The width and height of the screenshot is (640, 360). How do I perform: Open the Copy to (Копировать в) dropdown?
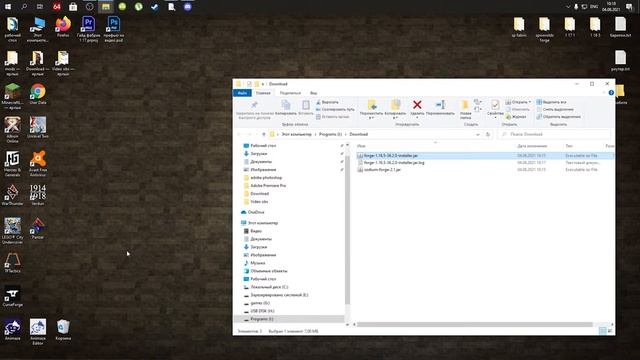coord(395,109)
